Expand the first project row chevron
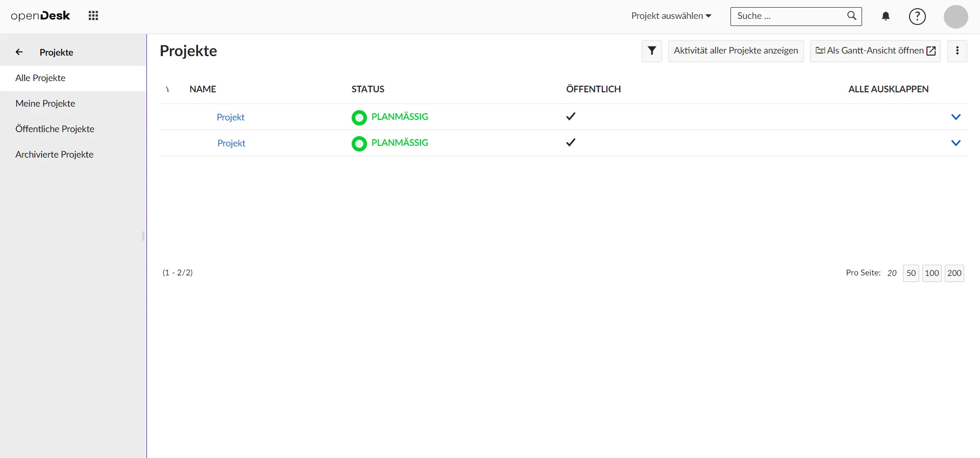Viewport: 980px width, 458px height. point(956,117)
